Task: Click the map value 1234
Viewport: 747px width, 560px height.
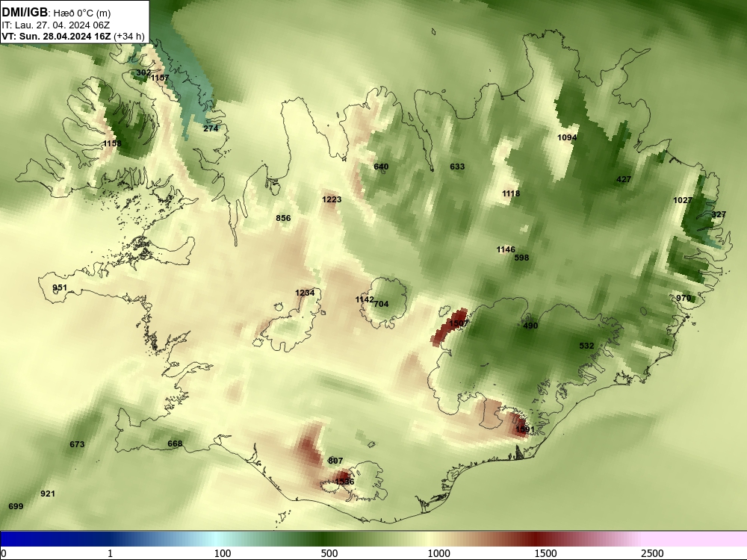Action: [x=305, y=293]
